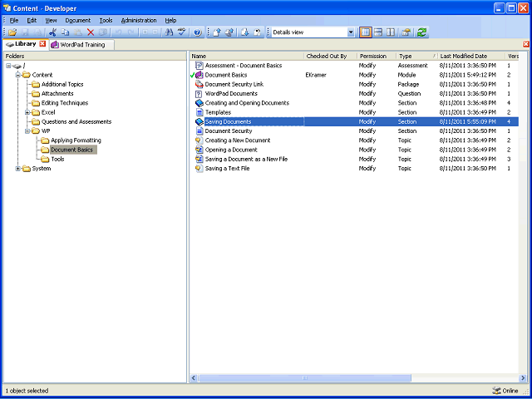Open Properties toolbar icon beside Refresh

406,32
